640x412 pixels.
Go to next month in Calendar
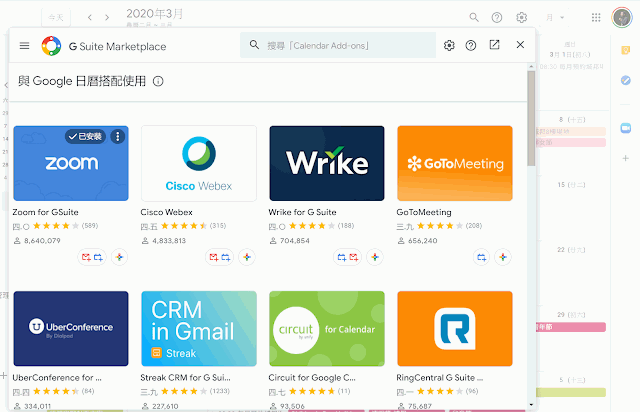tap(107, 17)
